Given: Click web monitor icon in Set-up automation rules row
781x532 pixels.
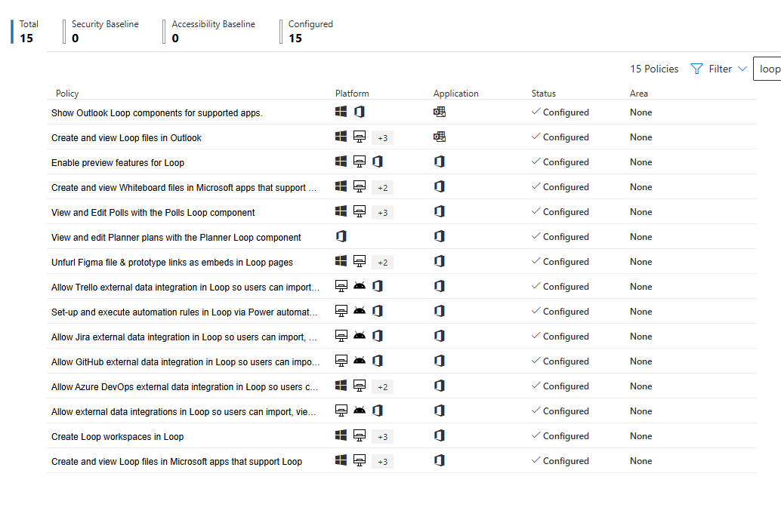Looking at the screenshot, I should [341, 311].
